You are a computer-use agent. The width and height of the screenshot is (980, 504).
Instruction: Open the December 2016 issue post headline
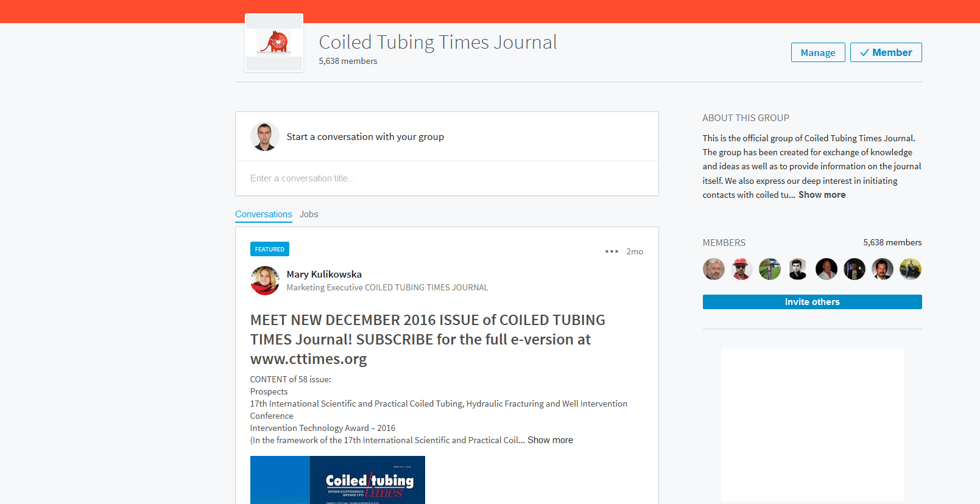(428, 339)
